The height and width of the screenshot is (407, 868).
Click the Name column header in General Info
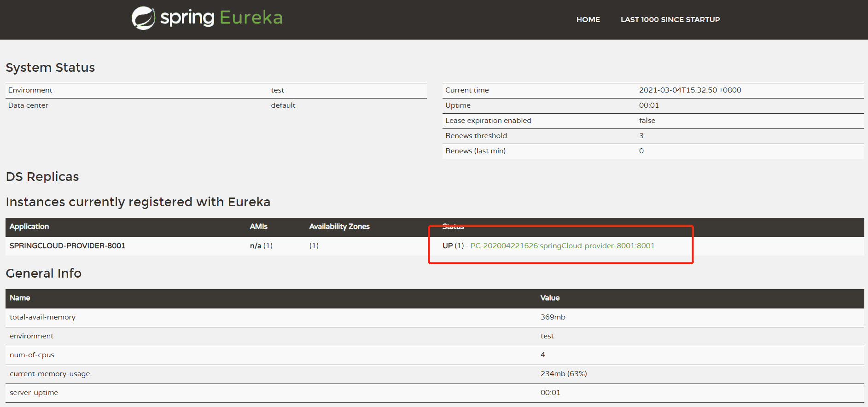(20, 298)
